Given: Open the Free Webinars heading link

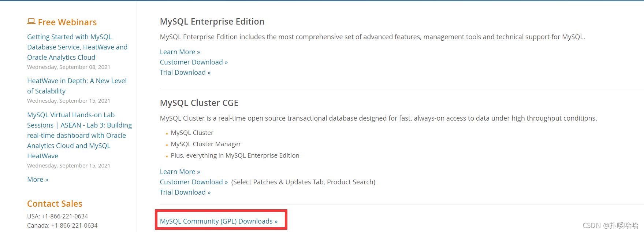Looking at the screenshot, I should click(x=67, y=22).
